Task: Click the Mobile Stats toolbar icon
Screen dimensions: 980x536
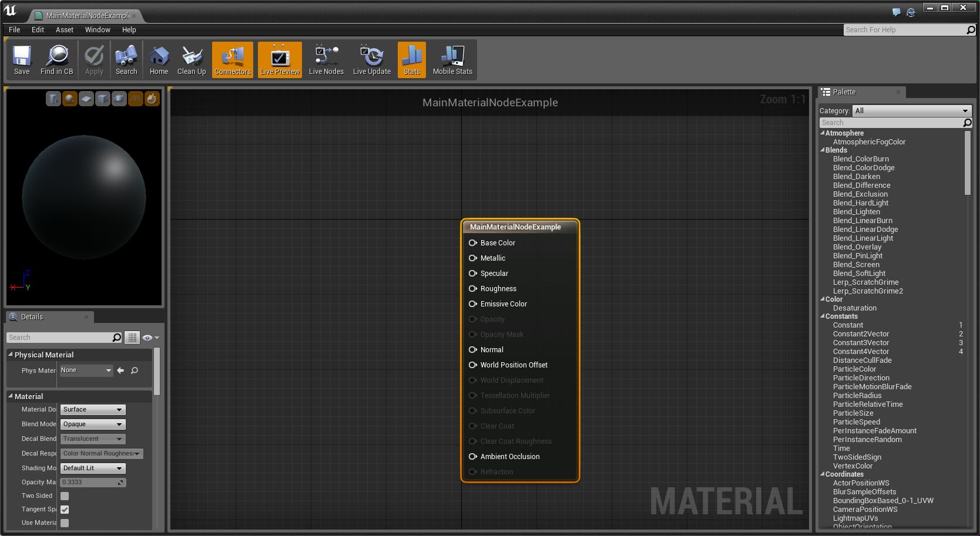Action: pos(452,59)
